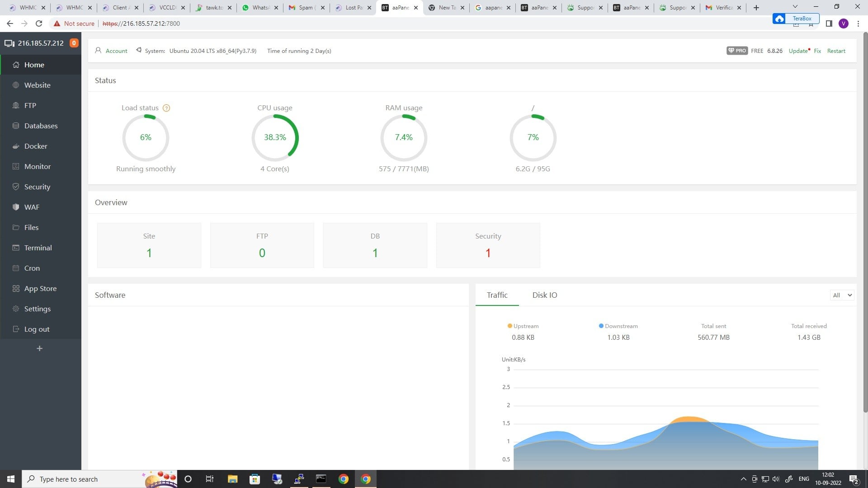The height and width of the screenshot is (488, 868).
Task: Click the CPU usage gauge
Action: 275,138
